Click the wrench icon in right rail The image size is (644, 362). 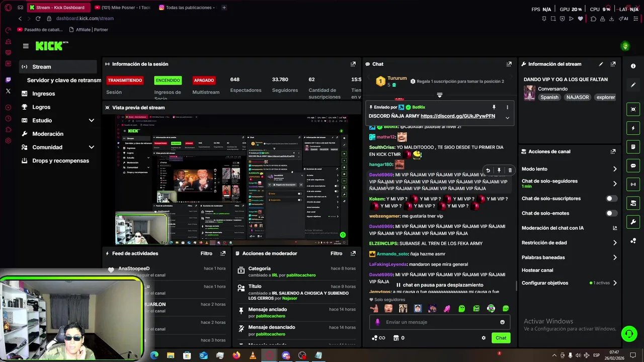(x=633, y=222)
